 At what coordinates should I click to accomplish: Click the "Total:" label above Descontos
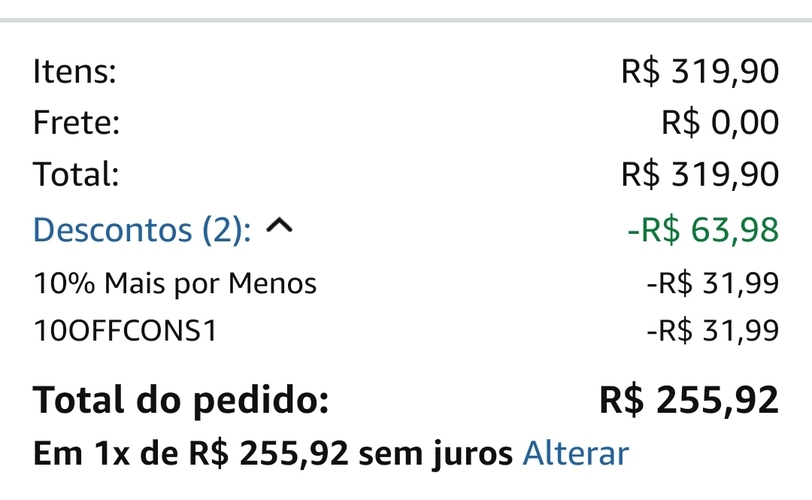tap(76, 175)
